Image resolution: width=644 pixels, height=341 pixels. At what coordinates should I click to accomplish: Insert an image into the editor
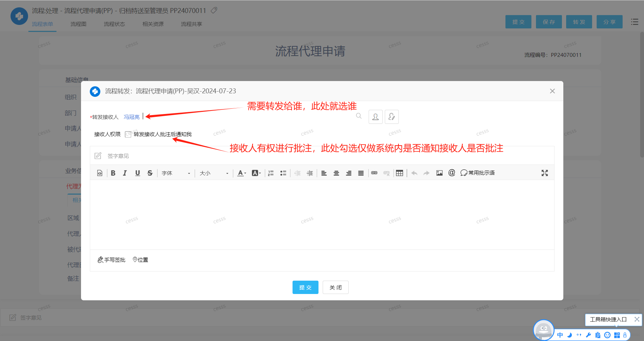440,173
